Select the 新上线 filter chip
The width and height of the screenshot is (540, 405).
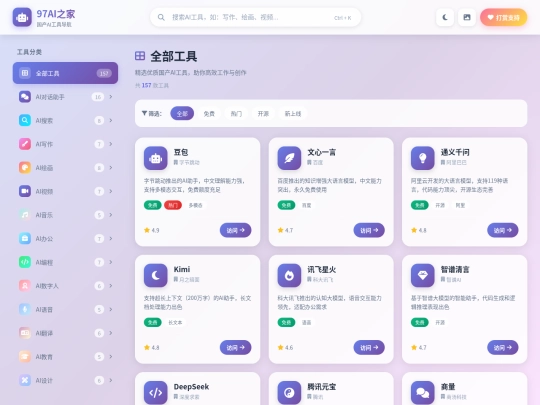tap(293, 113)
